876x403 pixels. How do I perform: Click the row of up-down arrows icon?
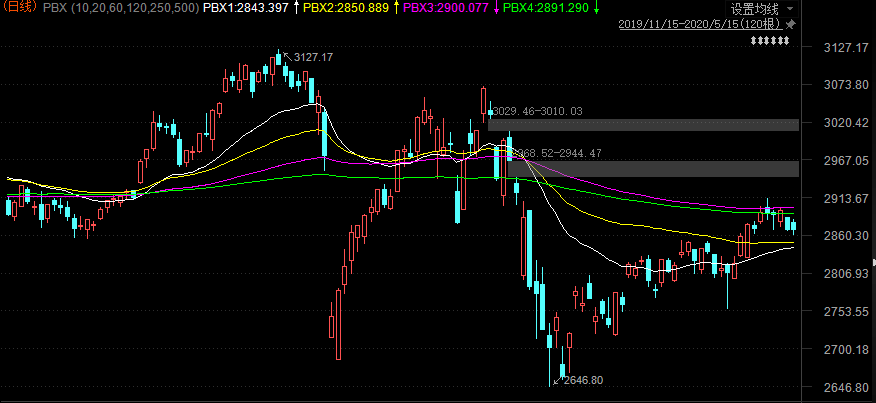tap(769, 40)
